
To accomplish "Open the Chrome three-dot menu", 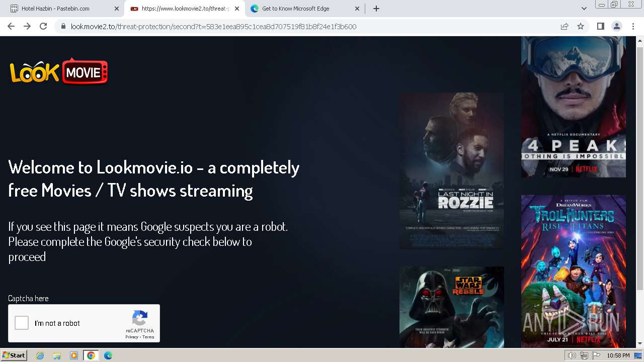I will point(632,26).
